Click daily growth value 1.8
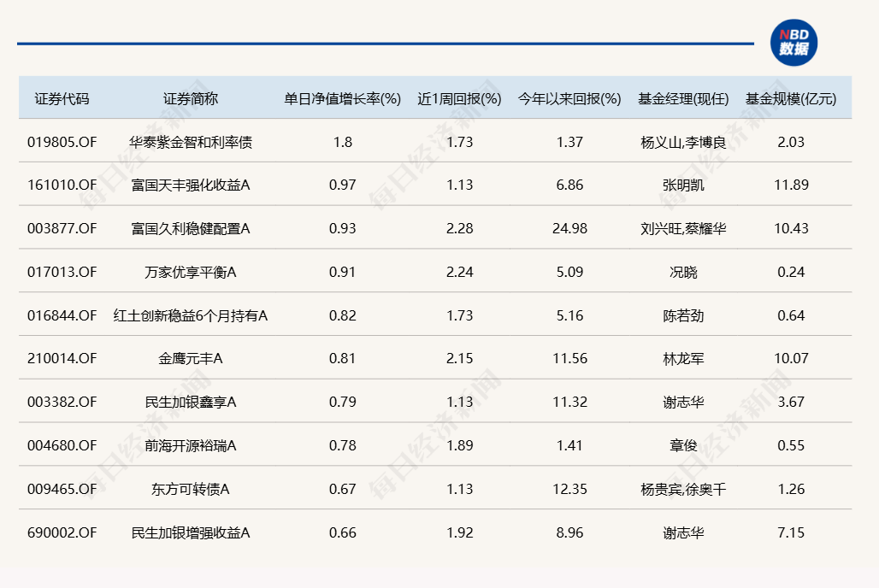 [343, 142]
